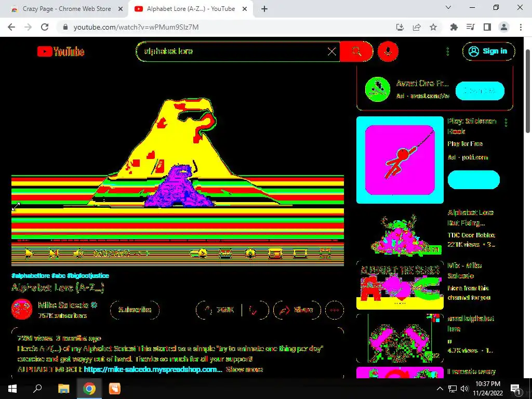Viewport: 532px width, 399px height.
Task: Go back in Chrome
Action: tap(11, 27)
